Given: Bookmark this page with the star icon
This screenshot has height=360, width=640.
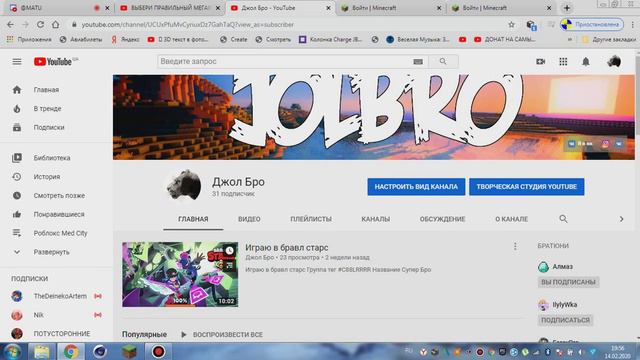Looking at the screenshot, I should pos(511,24).
